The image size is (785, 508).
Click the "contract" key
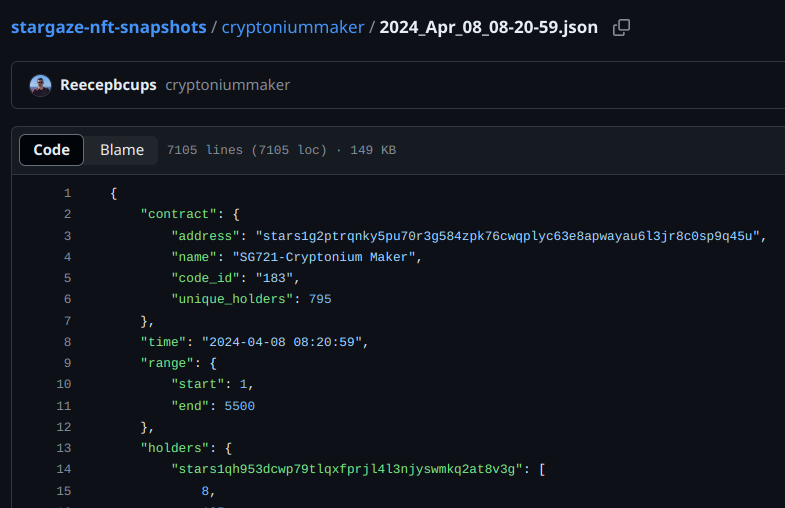(179, 214)
